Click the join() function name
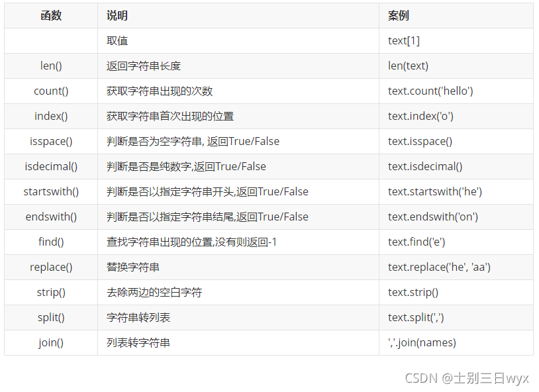 pyautogui.click(x=51, y=342)
